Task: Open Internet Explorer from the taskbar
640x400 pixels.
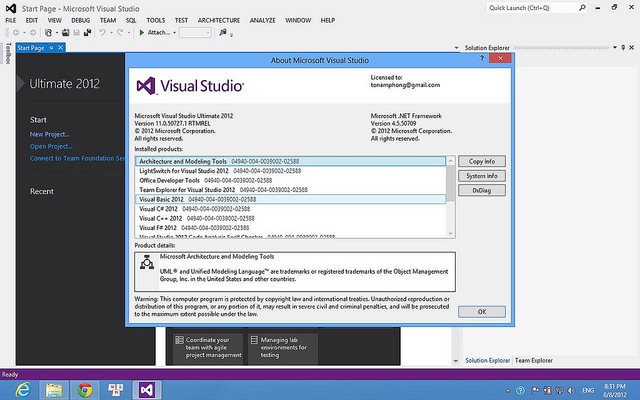Action: coord(23,390)
